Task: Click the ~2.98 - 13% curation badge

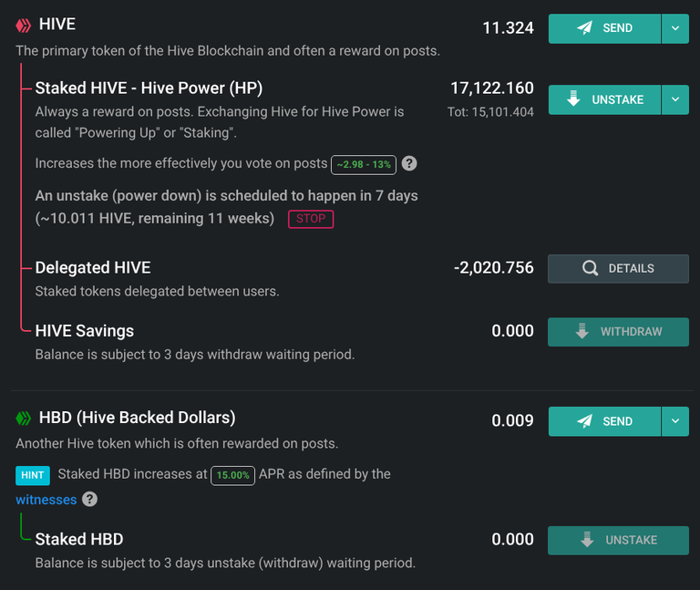Action: 364,165
